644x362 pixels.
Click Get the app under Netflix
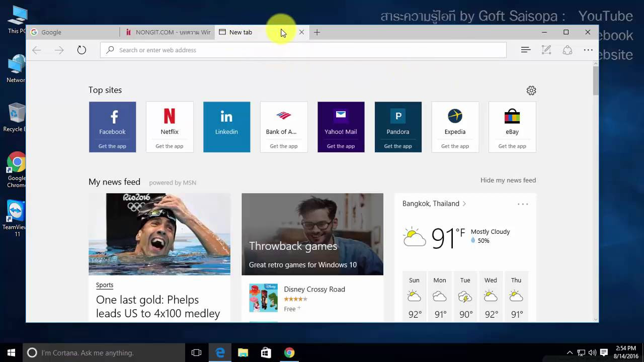(x=170, y=146)
